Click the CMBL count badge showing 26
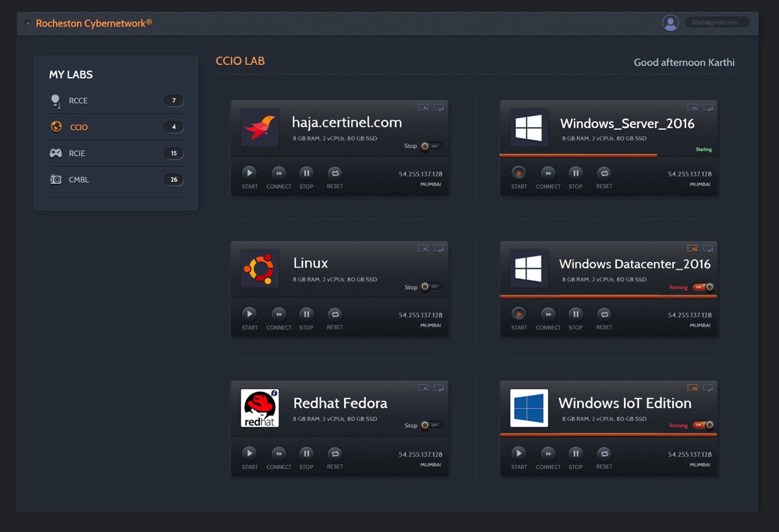This screenshot has width=779, height=532. tap(173, 180)
